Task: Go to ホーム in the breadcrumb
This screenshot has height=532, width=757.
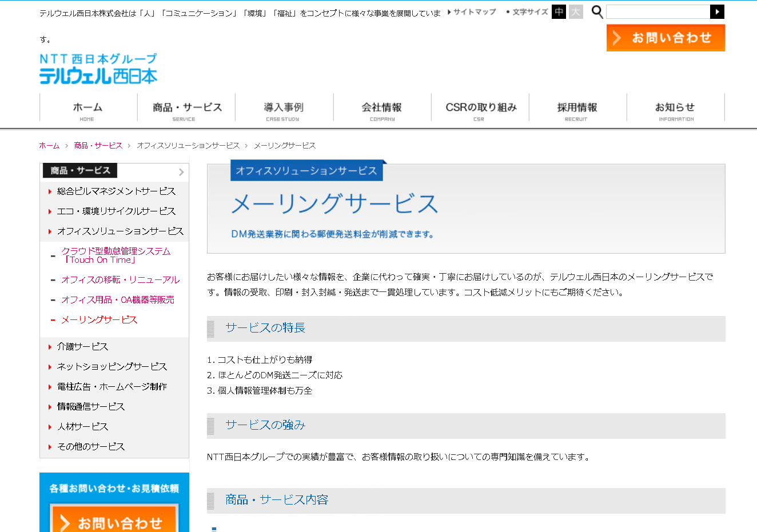Action: 49,146
